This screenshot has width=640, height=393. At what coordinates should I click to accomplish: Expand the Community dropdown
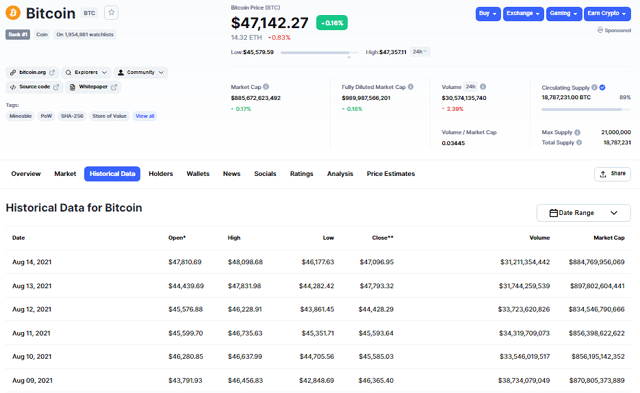click(141, 72)
